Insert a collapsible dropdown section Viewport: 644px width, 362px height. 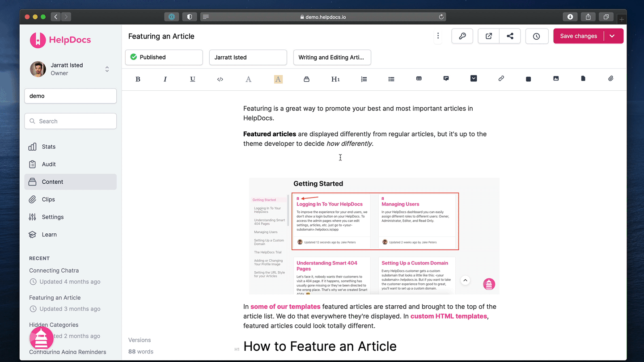tap(474, 78)
